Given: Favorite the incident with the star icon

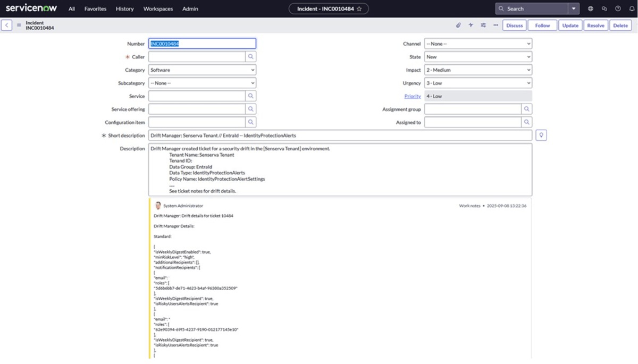Looking at the screenshot, I should click(359, 9).
